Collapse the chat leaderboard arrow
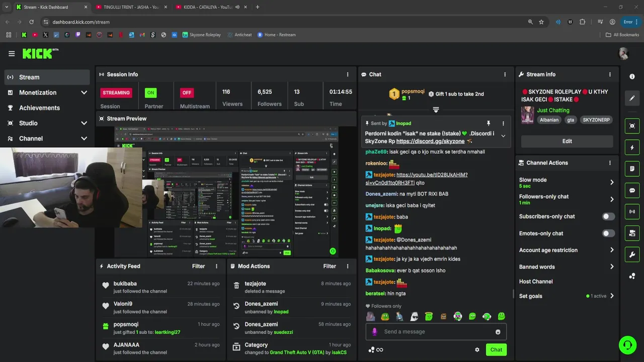The height and width of the screenshot is (362, 644). pos(436,110)
